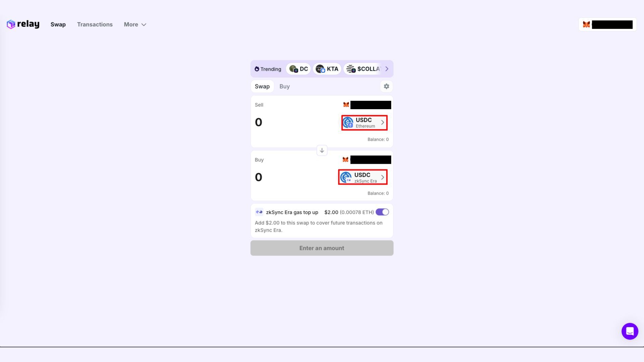The image size is (644, 362).
Task: Click the Trending flame label
Action: pyautogui.click(x=268, y=69)
